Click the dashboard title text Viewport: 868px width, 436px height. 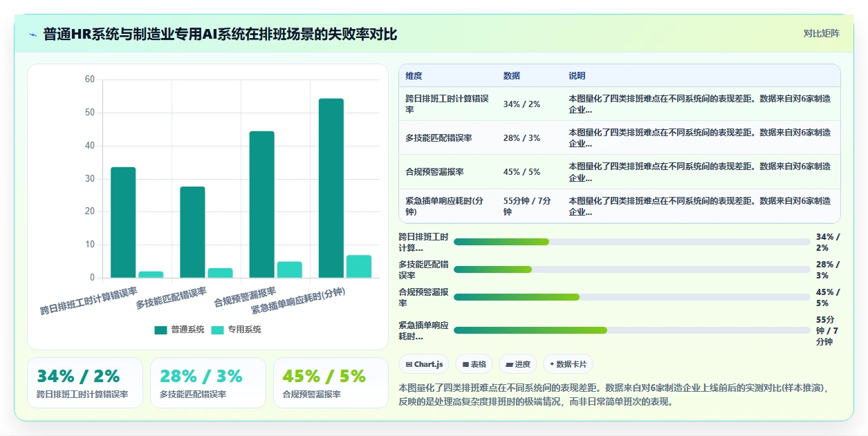220,35
